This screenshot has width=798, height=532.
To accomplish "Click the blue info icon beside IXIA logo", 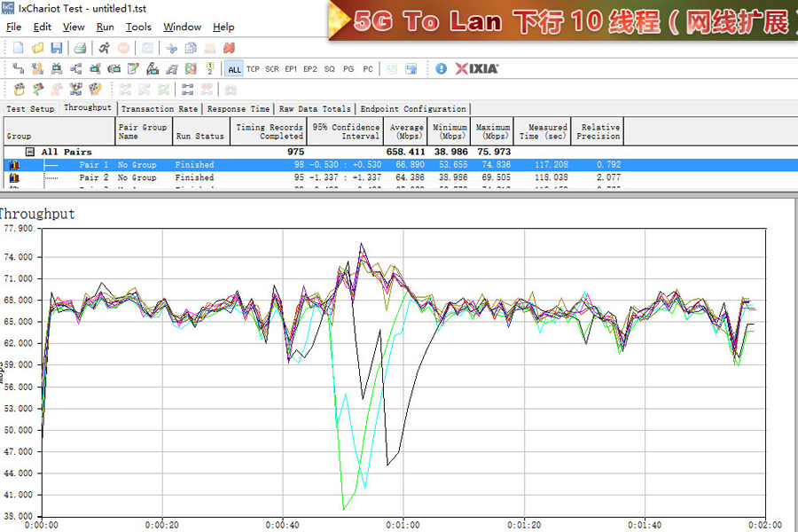I will coord(442,68).
